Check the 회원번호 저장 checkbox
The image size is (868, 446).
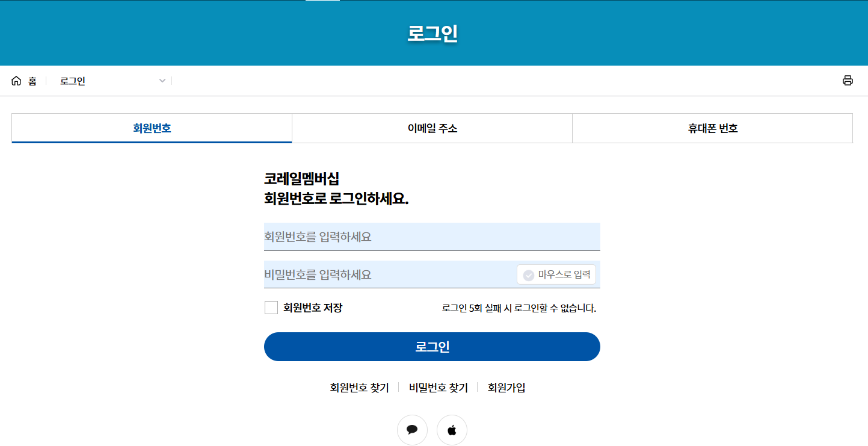point(271,308)
